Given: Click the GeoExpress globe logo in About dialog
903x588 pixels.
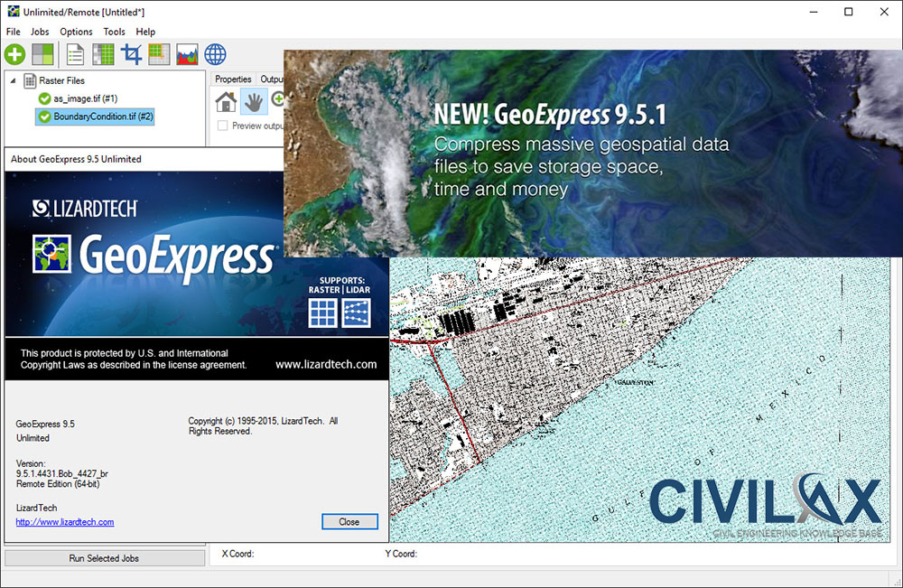Looking at the screenshot, I should [51, 254].
